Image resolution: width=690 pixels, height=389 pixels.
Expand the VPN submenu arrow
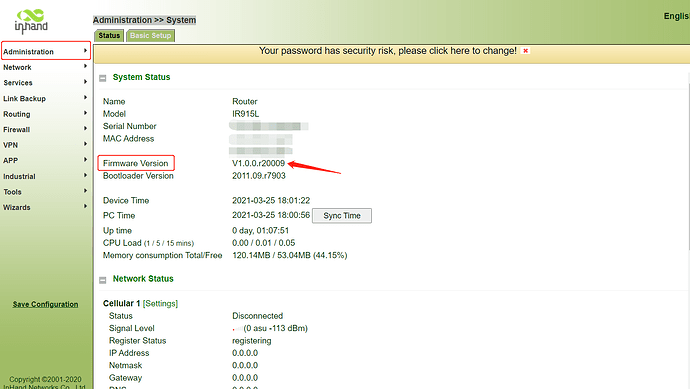tap(85, 144)
